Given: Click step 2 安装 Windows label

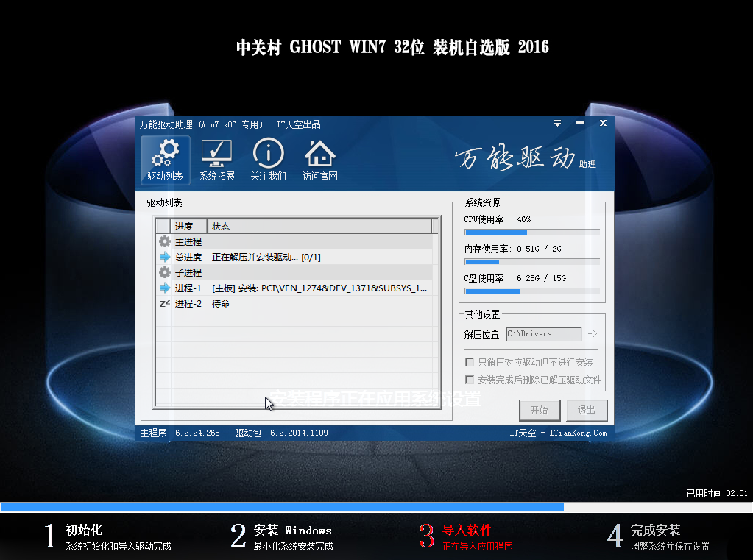Looking at the screenshot, I should tap(292, 531).
